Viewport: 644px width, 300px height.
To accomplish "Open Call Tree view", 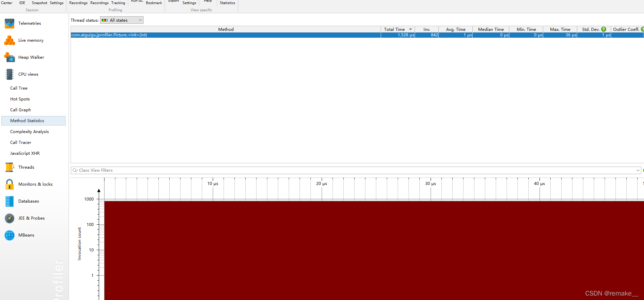I will pos(19,88).
